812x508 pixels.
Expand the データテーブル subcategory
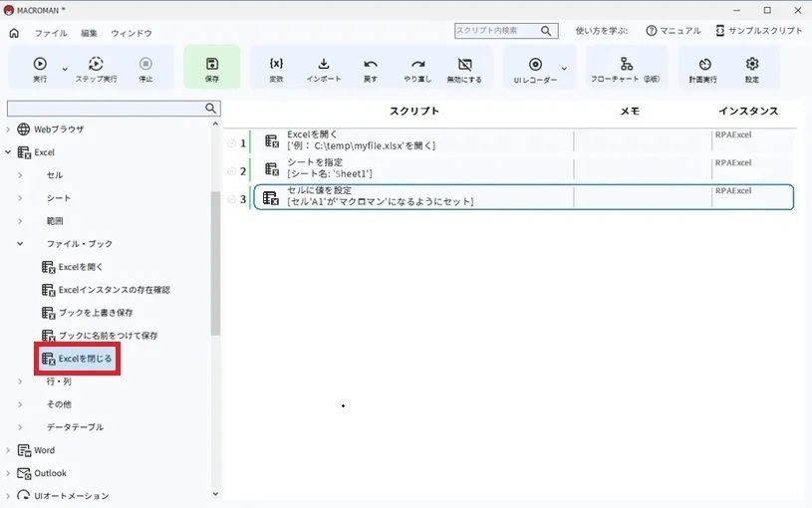point(20,427)
